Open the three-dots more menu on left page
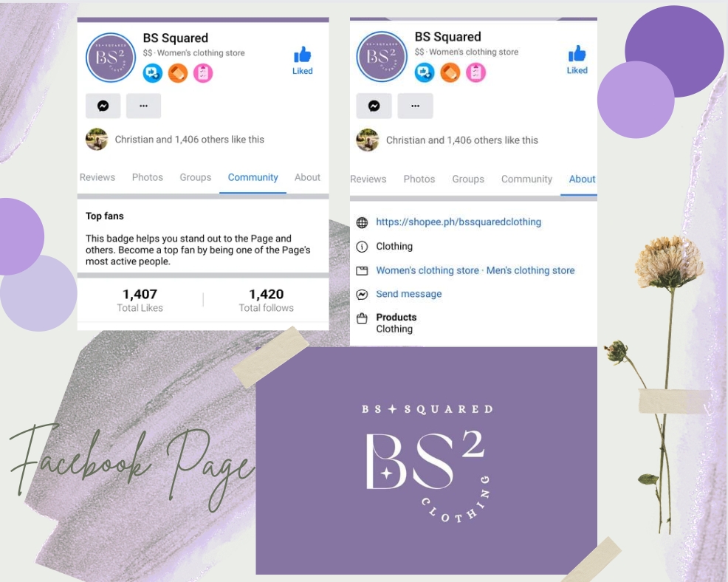 [143, 106]
